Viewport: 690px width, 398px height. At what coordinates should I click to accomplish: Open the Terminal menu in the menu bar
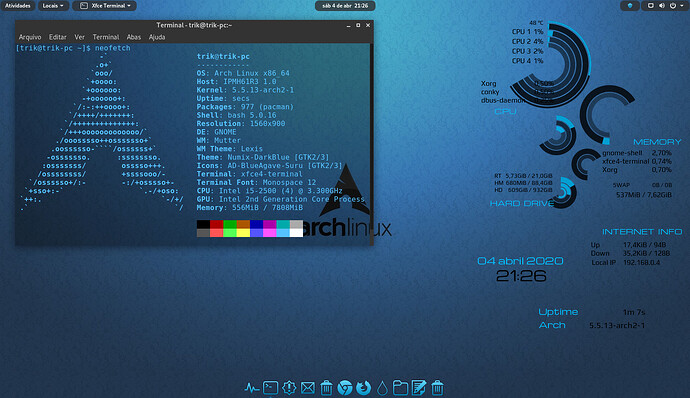[x=106, y=37]
